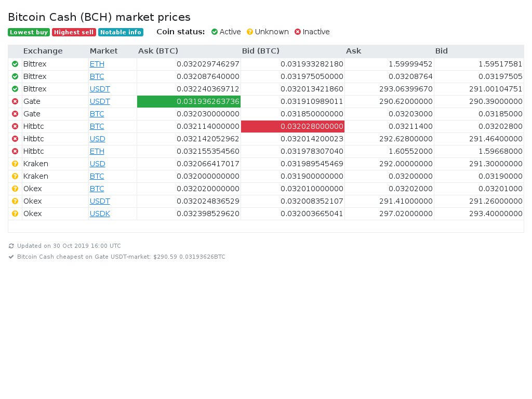Open the Bittrex ETH market link
The height and width of the screenshot is (399, 532).
click(x=97, y=64)
